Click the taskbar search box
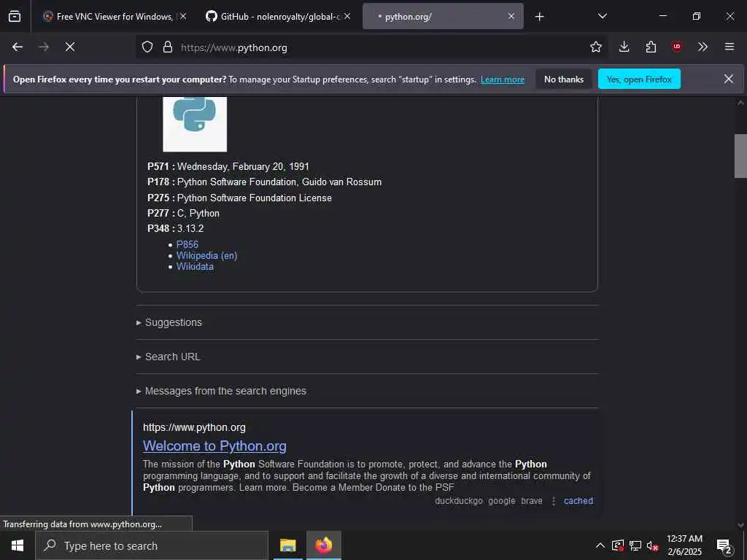This screenshot has width=747, height=560. (x=152, y=545)
